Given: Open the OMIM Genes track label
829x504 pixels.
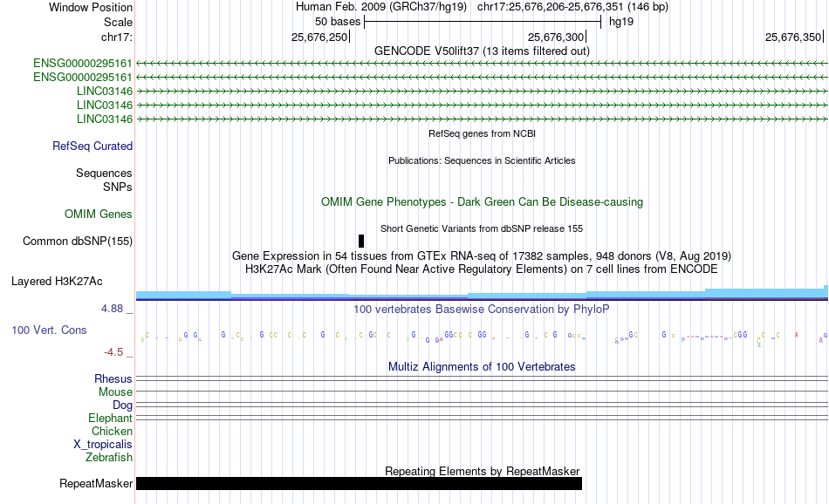Looking at the screenshot, I should [99, 214].
